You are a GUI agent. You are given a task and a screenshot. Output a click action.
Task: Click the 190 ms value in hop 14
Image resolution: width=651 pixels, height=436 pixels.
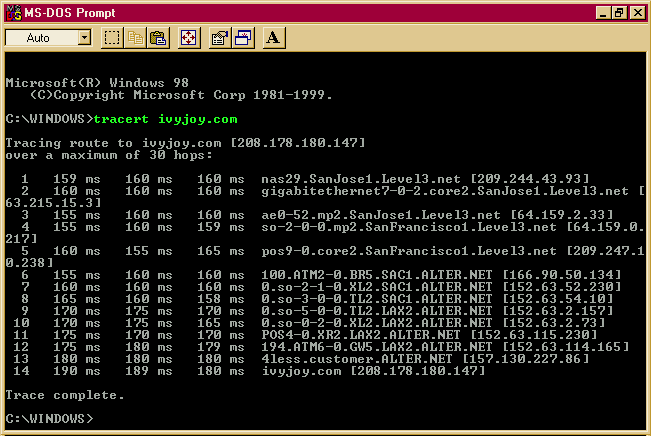pos(76,371)
